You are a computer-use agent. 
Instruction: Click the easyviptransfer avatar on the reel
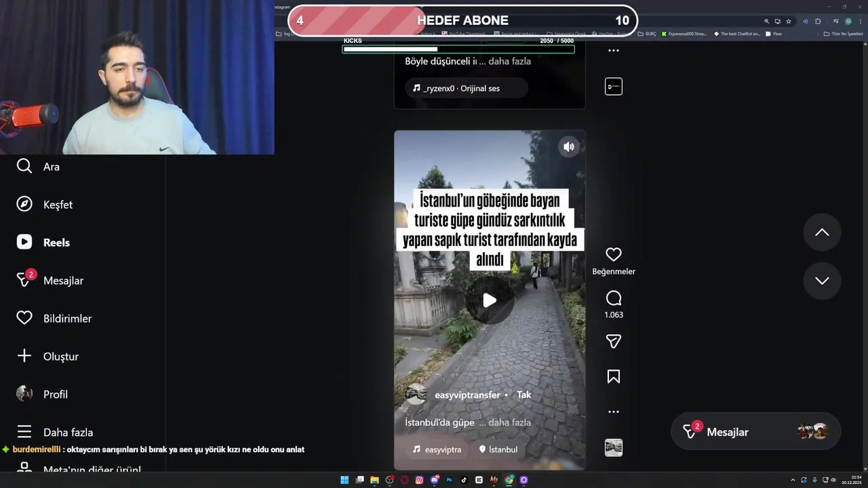416,394
